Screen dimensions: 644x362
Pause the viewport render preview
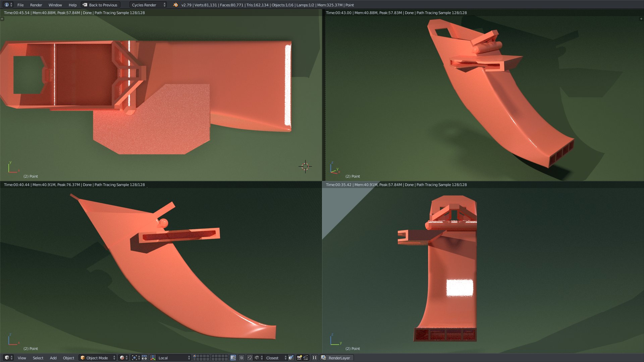click(x=315, y=358)
